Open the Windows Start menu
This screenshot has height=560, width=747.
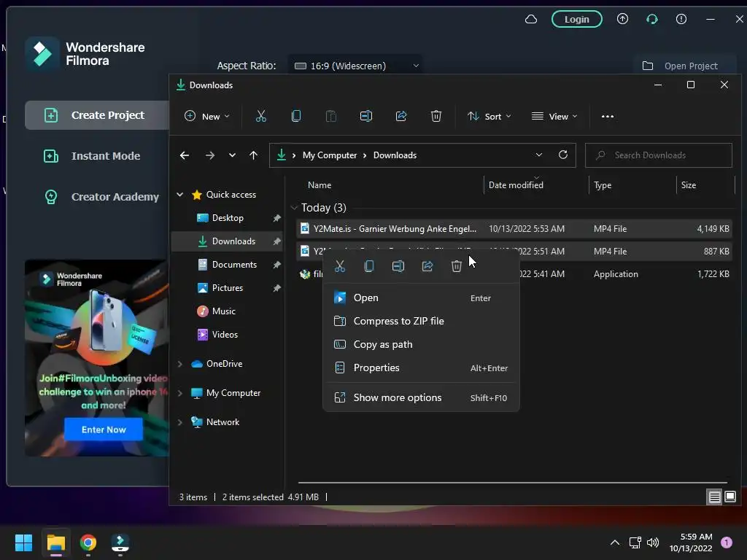[23, 542]
